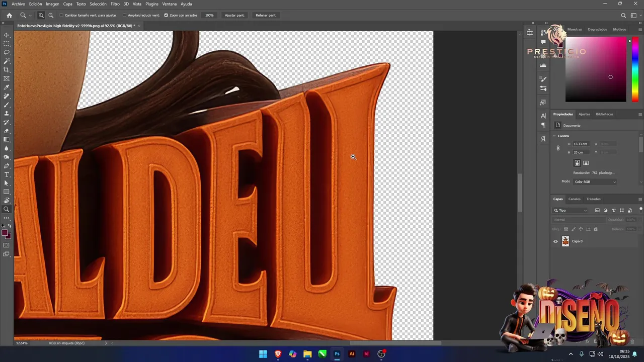Select the Blur tool
Image resolution: width=644 pixels, height=362 pixels.
click(x=7, y=148)
